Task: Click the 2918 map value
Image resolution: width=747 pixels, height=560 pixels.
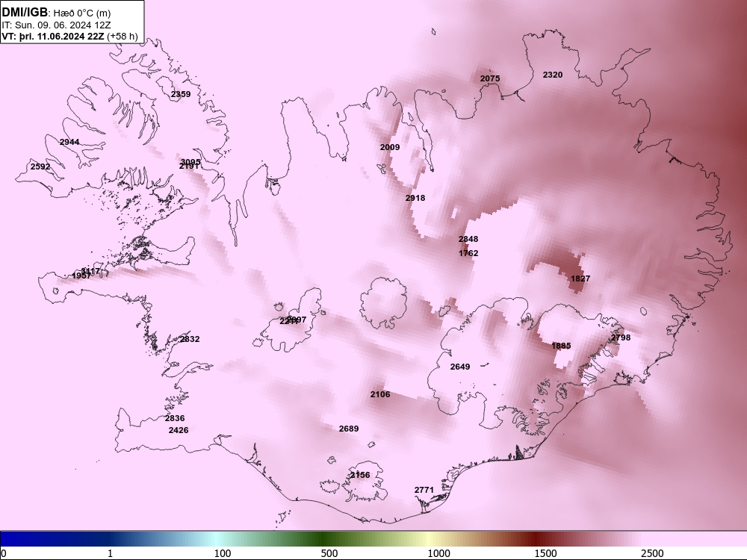Action: click(415, 198)
